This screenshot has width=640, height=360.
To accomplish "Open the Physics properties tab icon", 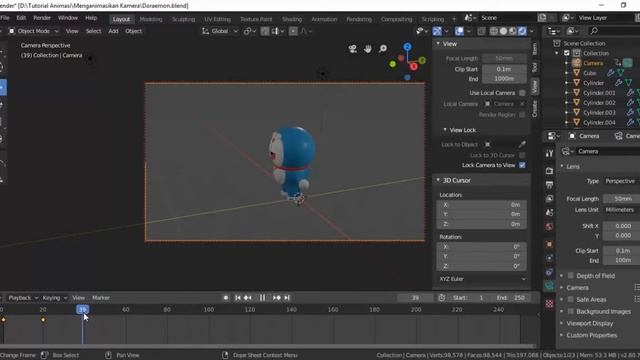I will [x=549, y=258].
